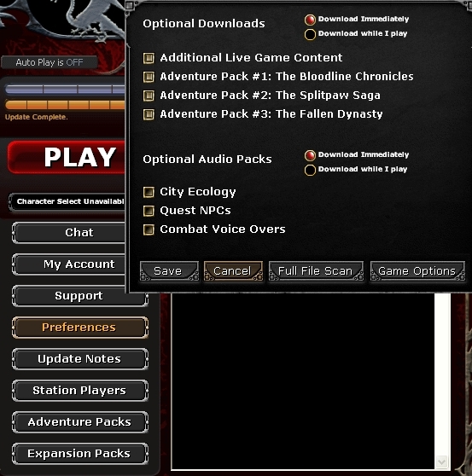Click the Save button

coord(170,270)
